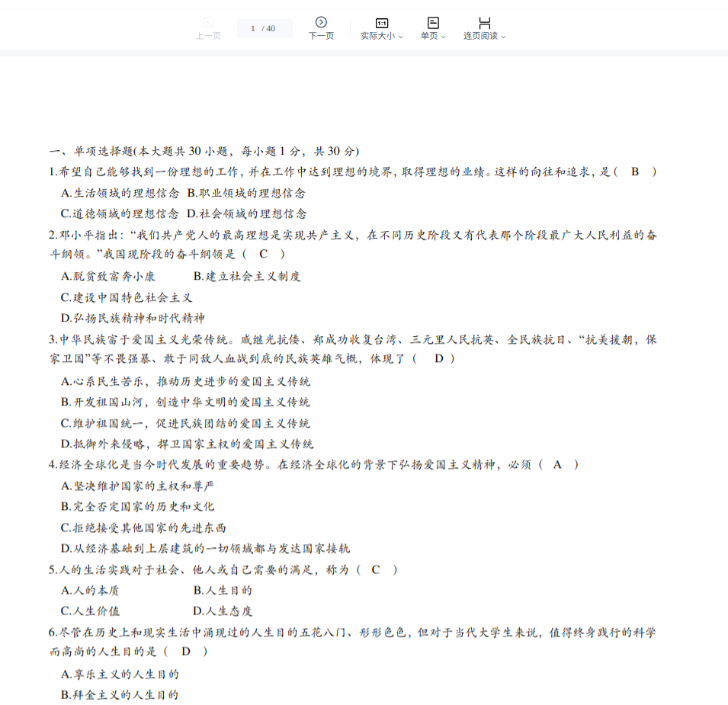Click the 1:1 actual size icon
Image resolution: width=728 pixels, height=705 pixels.
[382, 23]
